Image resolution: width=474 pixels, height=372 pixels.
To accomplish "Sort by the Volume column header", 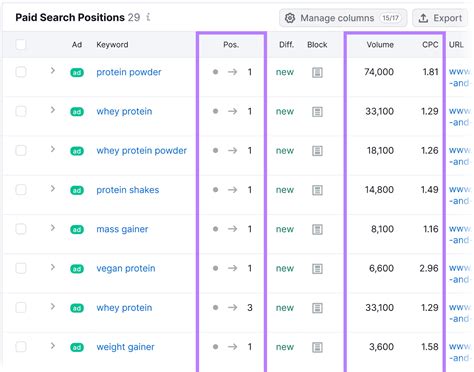I will (380, 45).
